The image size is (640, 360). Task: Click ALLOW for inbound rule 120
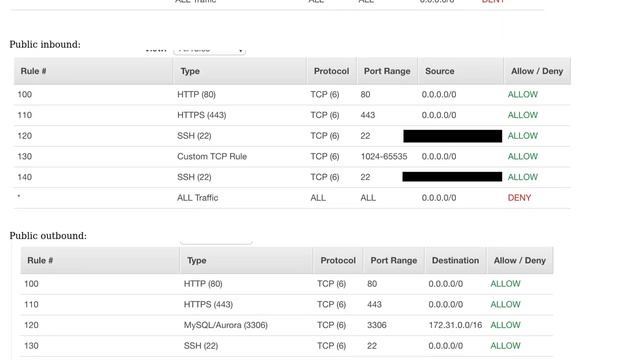523,136
